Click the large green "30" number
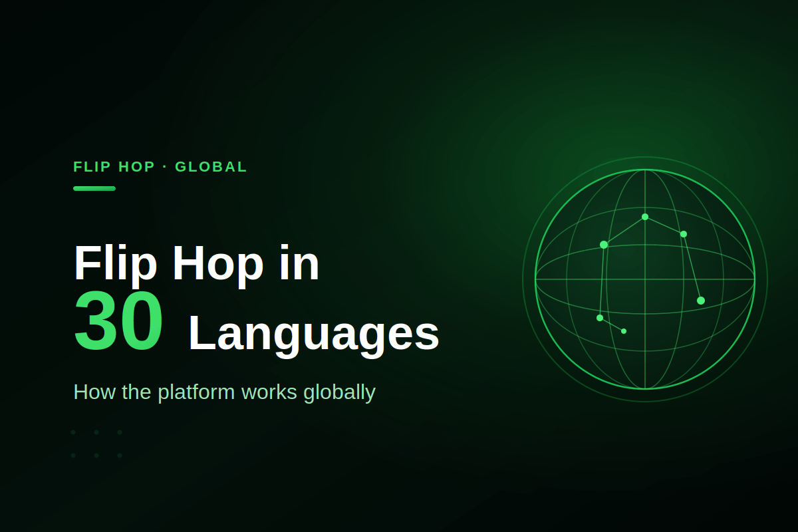 pos(119,321)
